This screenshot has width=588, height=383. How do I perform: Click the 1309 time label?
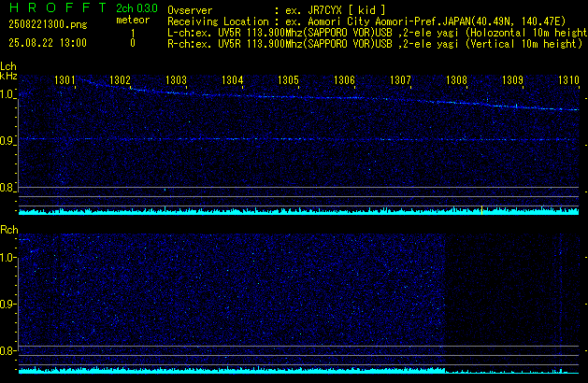point(512,80)
